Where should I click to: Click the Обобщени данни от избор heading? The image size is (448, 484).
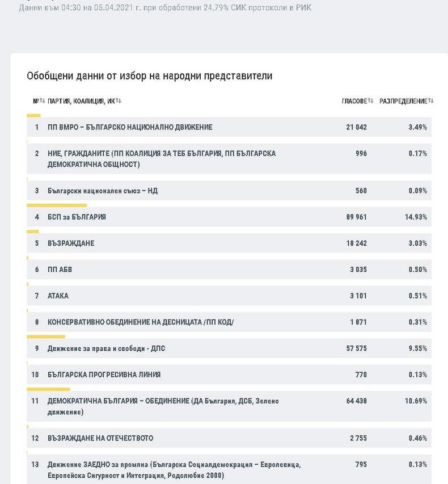[150, 76]
